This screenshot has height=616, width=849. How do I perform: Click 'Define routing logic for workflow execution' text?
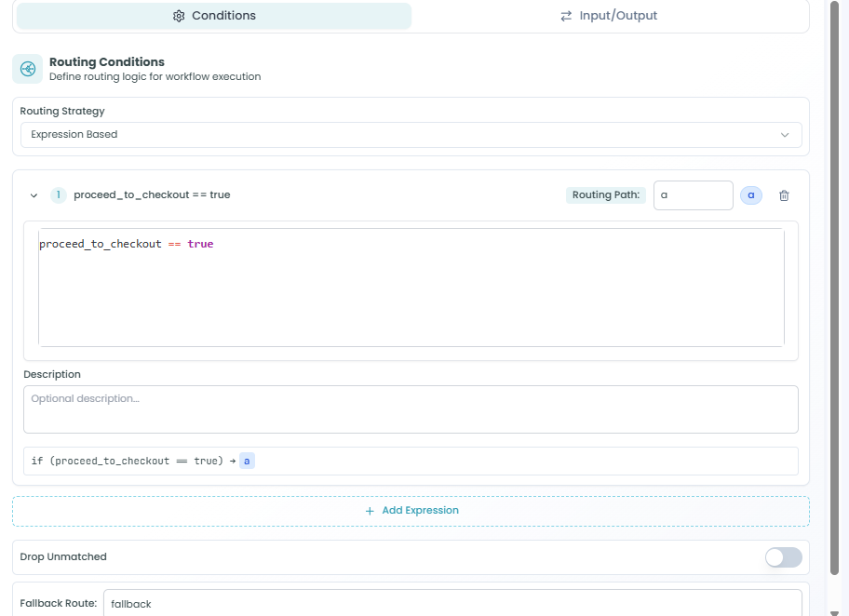pos(155,77)
